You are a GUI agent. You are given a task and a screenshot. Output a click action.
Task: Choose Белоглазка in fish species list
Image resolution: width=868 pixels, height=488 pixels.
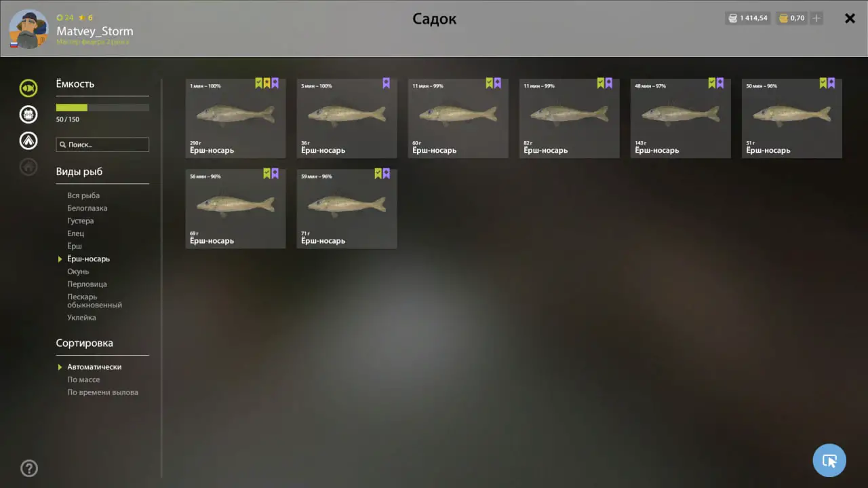[87, 208]
